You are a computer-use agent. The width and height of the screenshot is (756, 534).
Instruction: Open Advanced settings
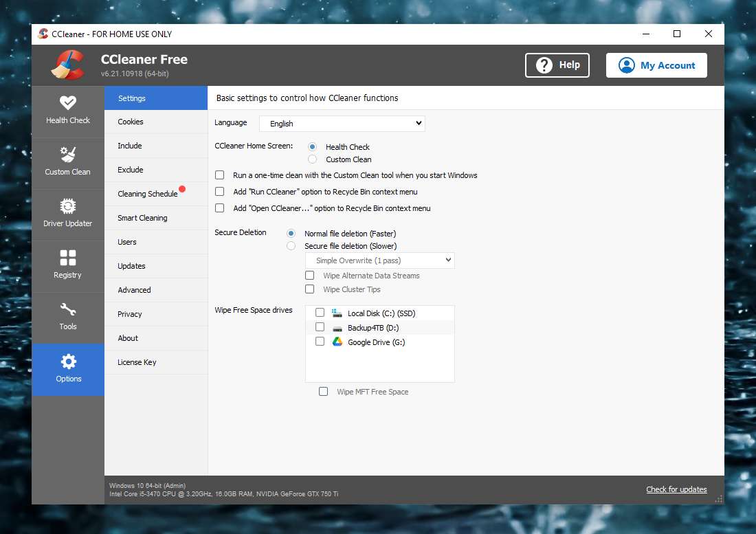click(156, 291)
